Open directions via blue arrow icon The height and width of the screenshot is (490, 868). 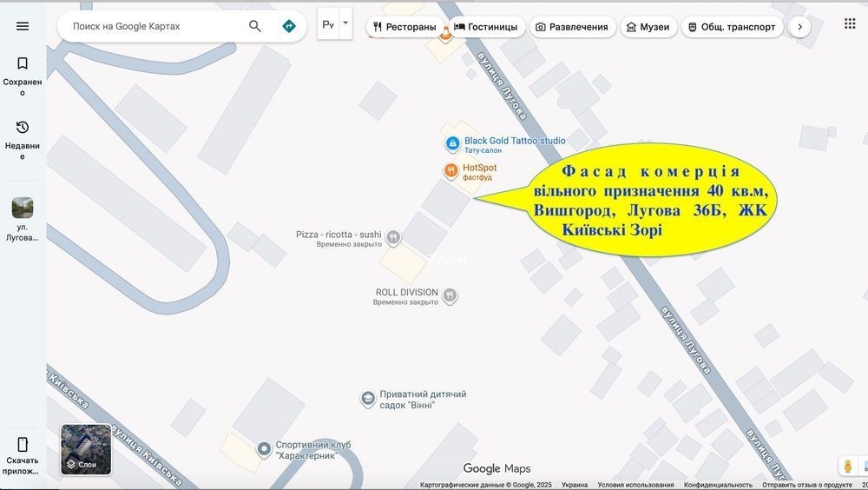[x=289, y=26]
